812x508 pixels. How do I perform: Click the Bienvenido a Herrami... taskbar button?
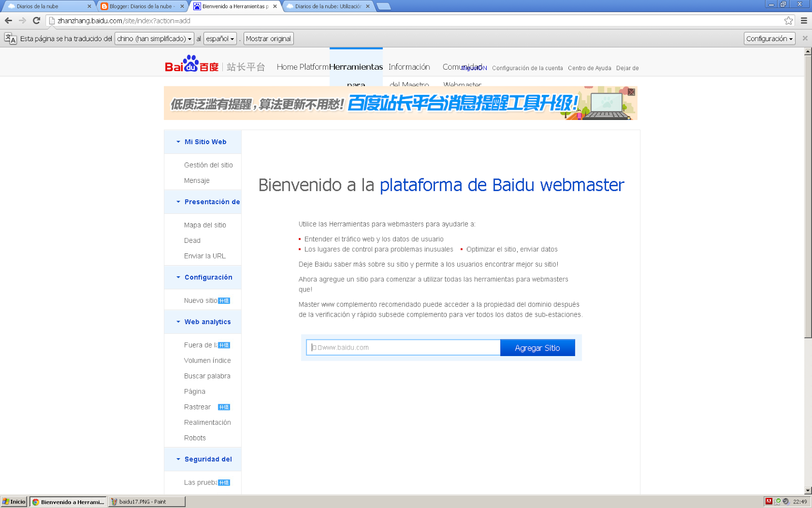coord(68,502)
